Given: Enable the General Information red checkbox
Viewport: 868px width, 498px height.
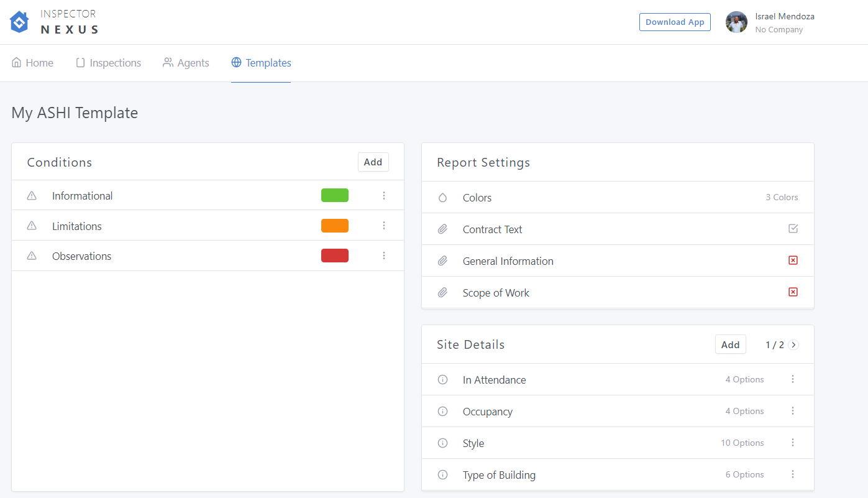Looking at the screenshot, I should click(x=793, y=261).
